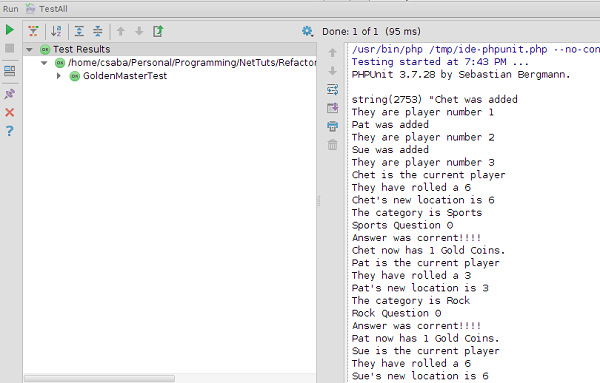Clear console output with trash icon
Screen dimensions: 600x383
[333, 145]
